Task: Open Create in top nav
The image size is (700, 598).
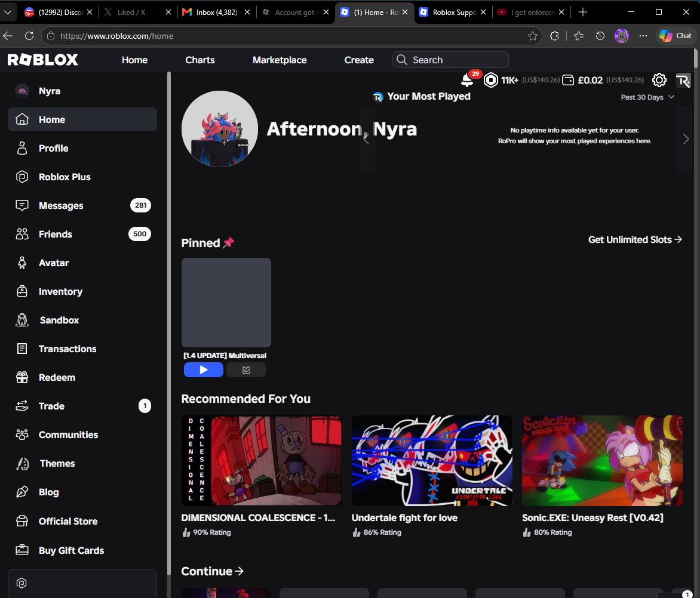Action: (359, 60)
